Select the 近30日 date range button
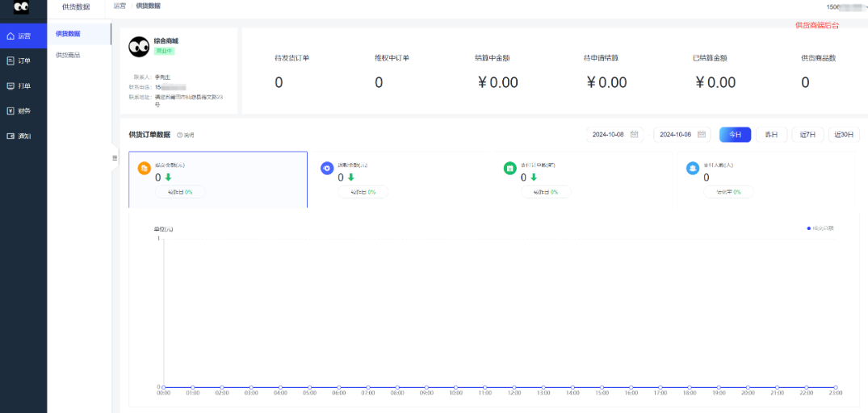Screen dimensions: 868x413 tap(844, 135)
